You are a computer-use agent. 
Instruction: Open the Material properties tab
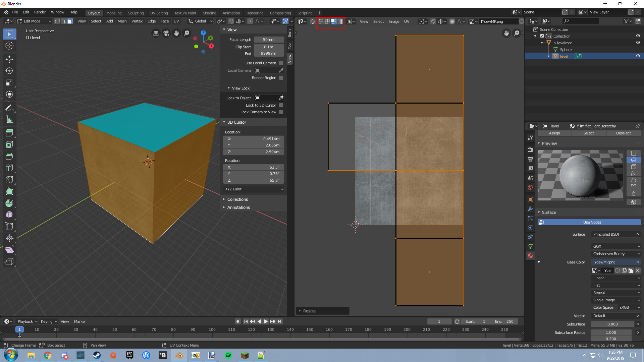pyautogui.click(x=530, y=256)
